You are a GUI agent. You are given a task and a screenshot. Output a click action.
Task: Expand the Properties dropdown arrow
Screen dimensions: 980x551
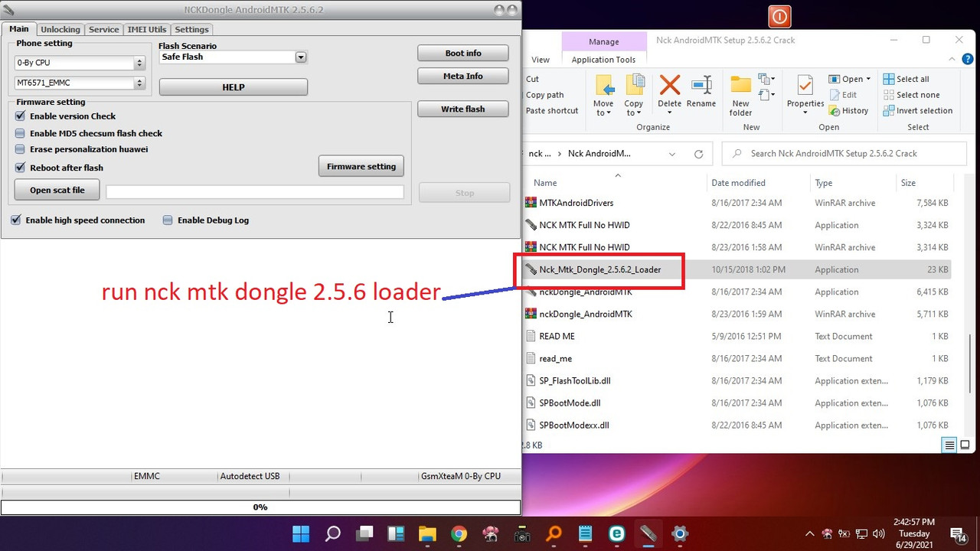tap(805, 113)
